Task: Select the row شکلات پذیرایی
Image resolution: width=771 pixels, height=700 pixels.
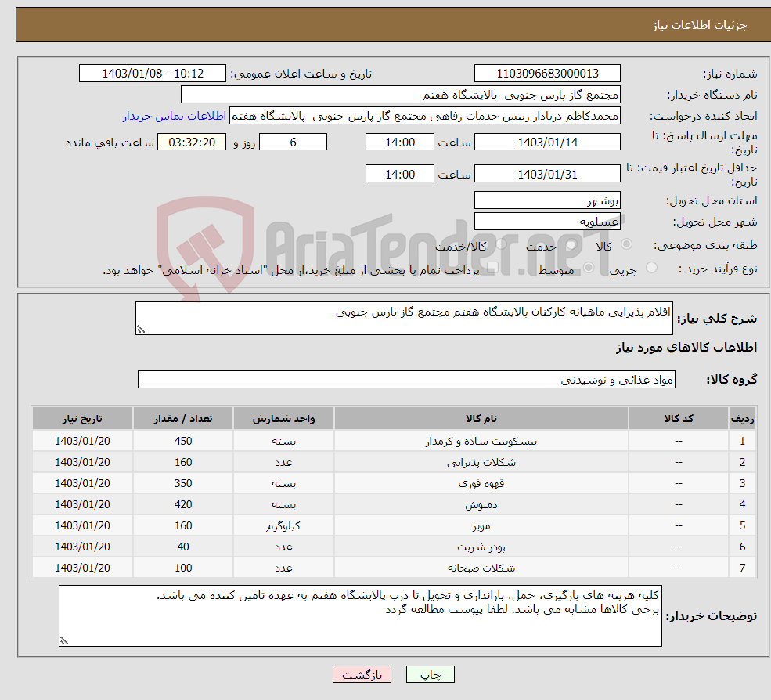Action: point(394,463)
